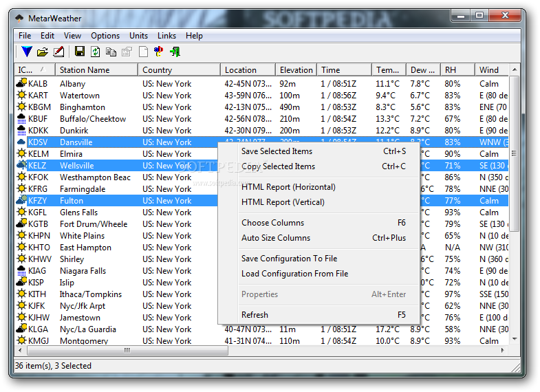Click Refresh in the context menu
This screenshot has width=540, height=392.
pos(319,315)
